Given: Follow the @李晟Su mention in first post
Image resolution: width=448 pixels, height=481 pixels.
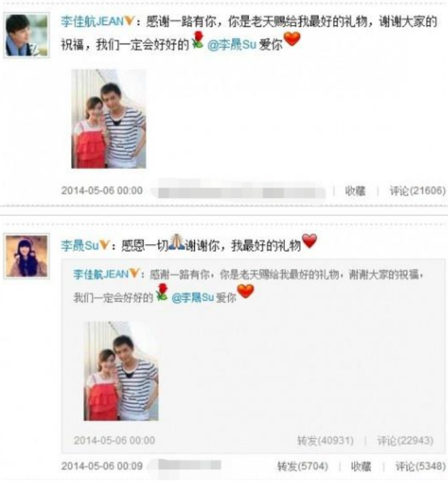Looking at the screenshot, I should tap(231, 44).
